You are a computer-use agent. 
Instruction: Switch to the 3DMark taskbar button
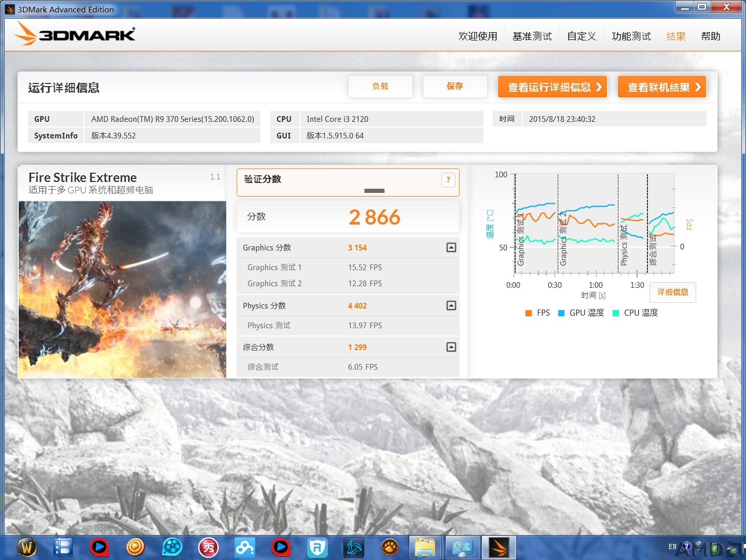click(499, 547)
